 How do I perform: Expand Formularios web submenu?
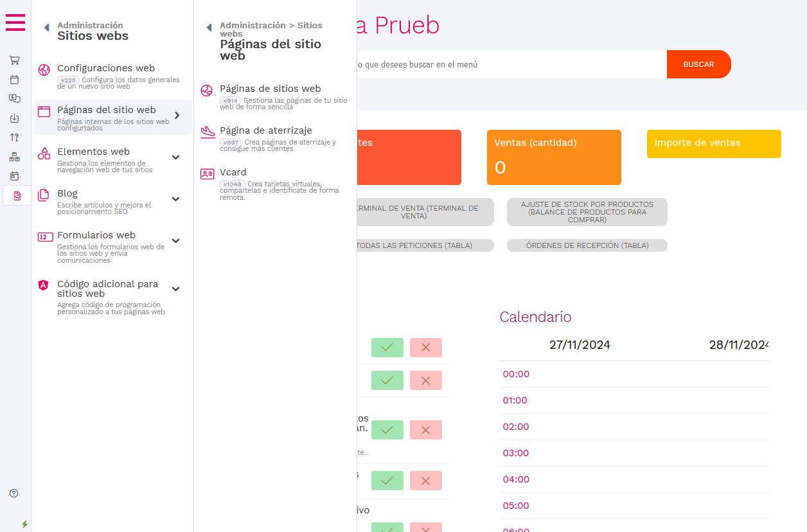[x=175, y=240]
